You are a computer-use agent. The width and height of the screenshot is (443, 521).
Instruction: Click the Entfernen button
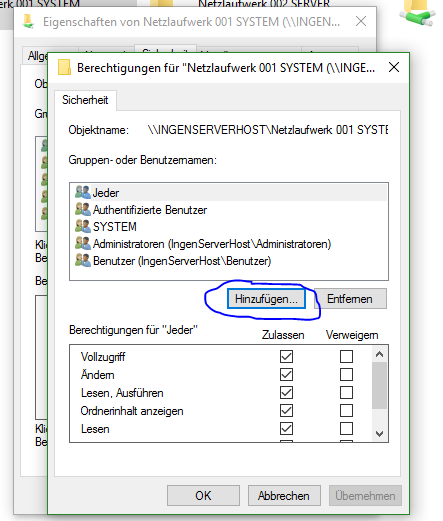(350, 299)
